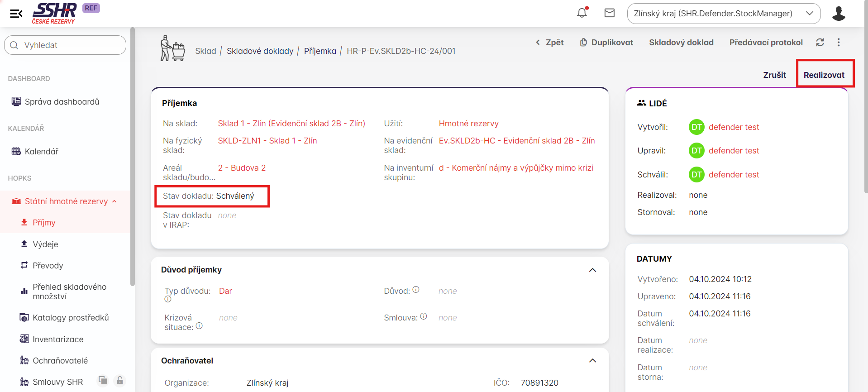Image resolution: width=868 pixels, height=392 pixels.
Task: Click the Duplikovat button
Action: [x=606, y=43]
